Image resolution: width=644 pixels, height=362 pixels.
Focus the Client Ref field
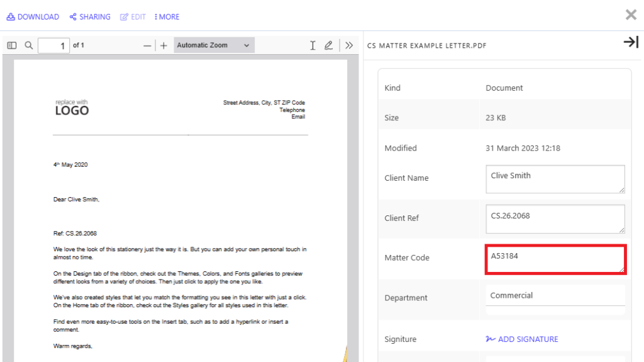coord(555,218)
